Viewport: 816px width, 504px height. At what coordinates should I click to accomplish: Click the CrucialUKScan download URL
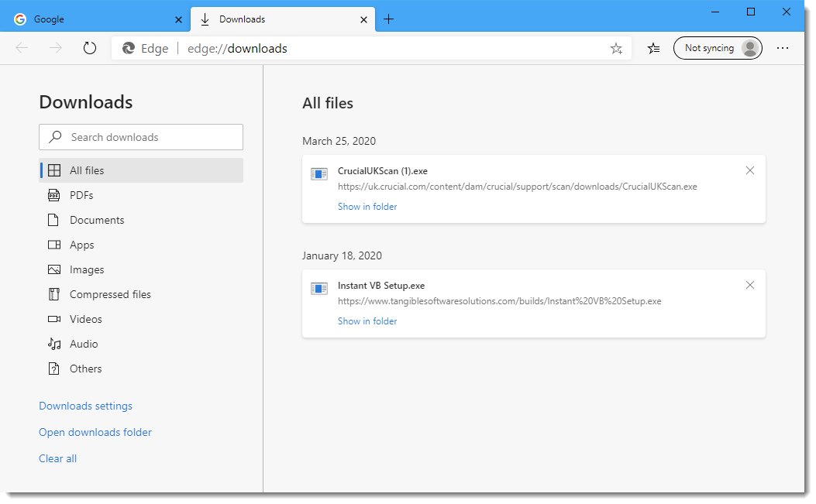click(518, 187)
